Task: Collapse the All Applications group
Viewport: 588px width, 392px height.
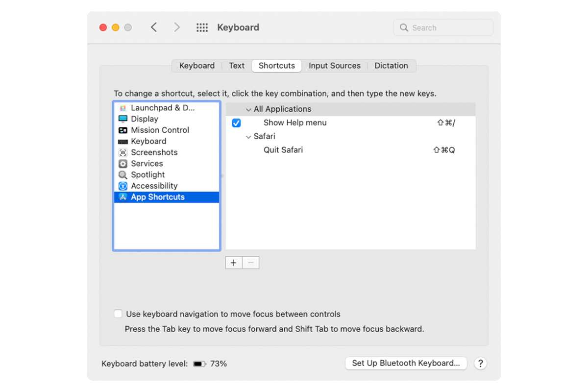Action: tap(248, 109)
